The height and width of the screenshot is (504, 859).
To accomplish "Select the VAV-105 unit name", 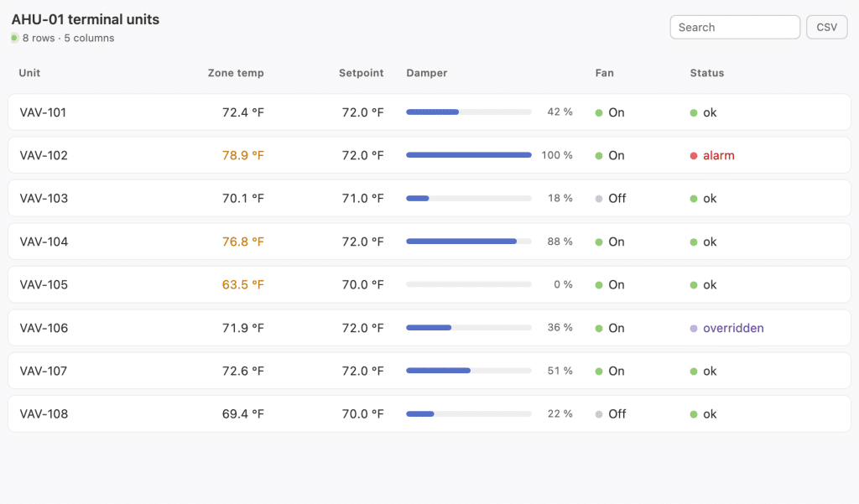I will [44, 285].
